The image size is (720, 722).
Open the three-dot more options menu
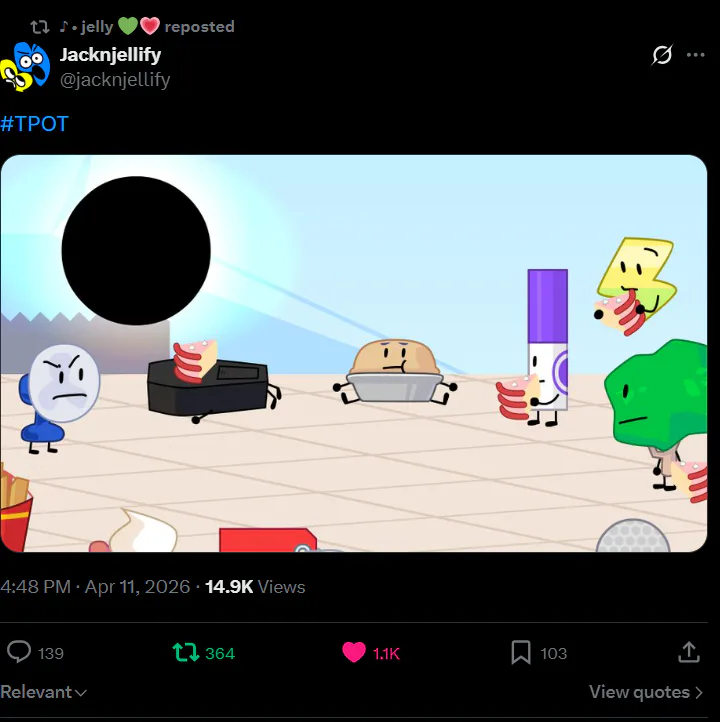tap(695, 55)
